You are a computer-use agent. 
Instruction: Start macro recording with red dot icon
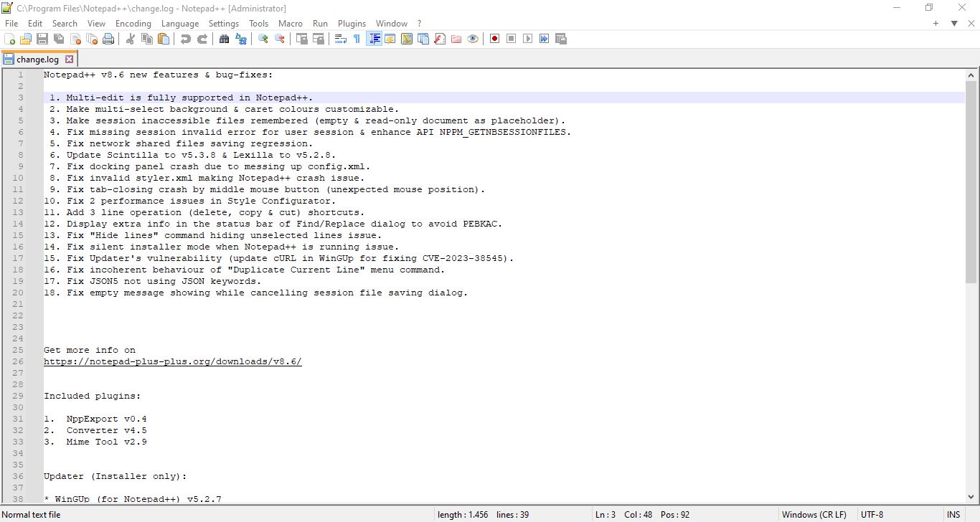coord(495,39)
